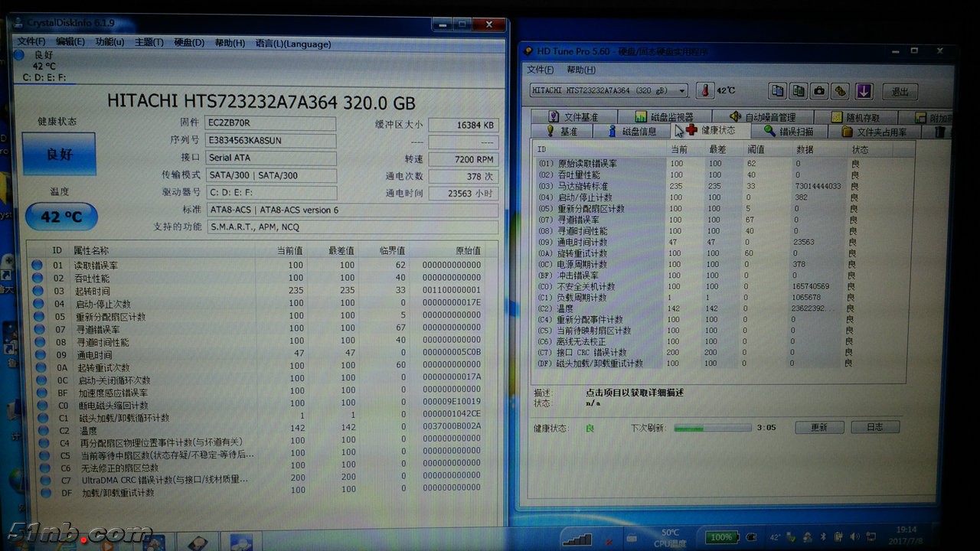
Task: Click the blue disk health indicator above C: D: E: F:
Action: [18, 55]
